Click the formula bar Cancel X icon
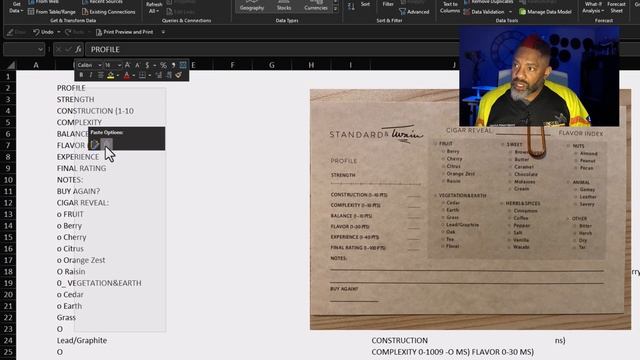The height and width of the screenshot is (360, 640). (58, 49)
